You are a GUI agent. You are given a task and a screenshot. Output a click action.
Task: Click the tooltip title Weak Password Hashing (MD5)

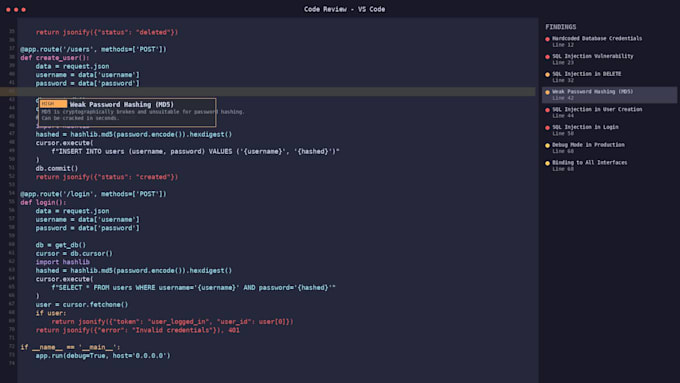pyautogui.click(x=122, y=105)
